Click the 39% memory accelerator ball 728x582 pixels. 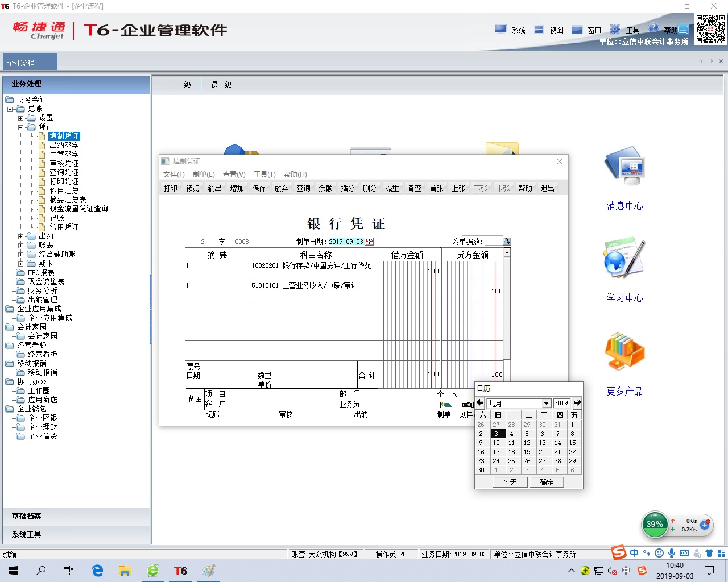coord(655,524)
